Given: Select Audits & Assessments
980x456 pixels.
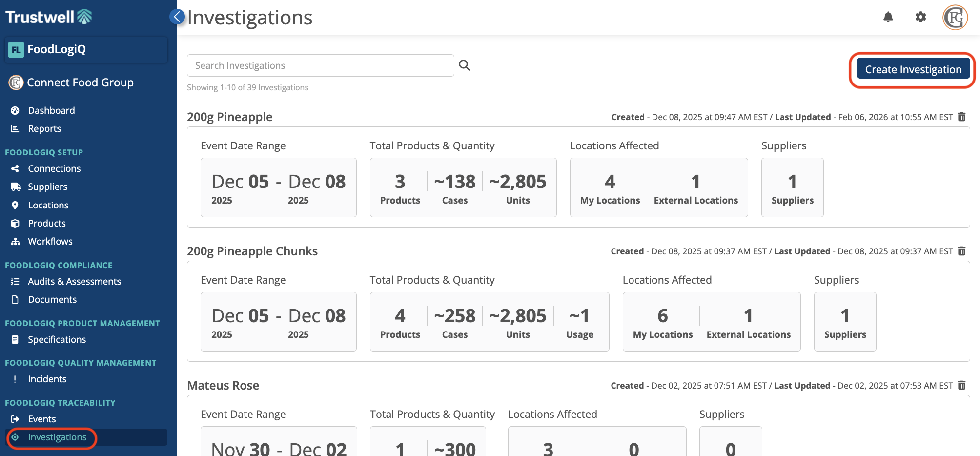Looking at the screenshot, I should (74, 281).
